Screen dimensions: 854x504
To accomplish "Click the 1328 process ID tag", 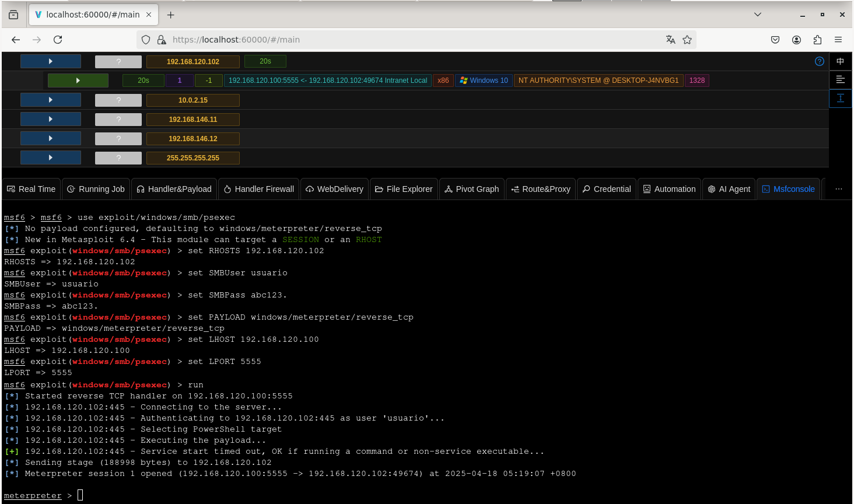I will point(697,80).
